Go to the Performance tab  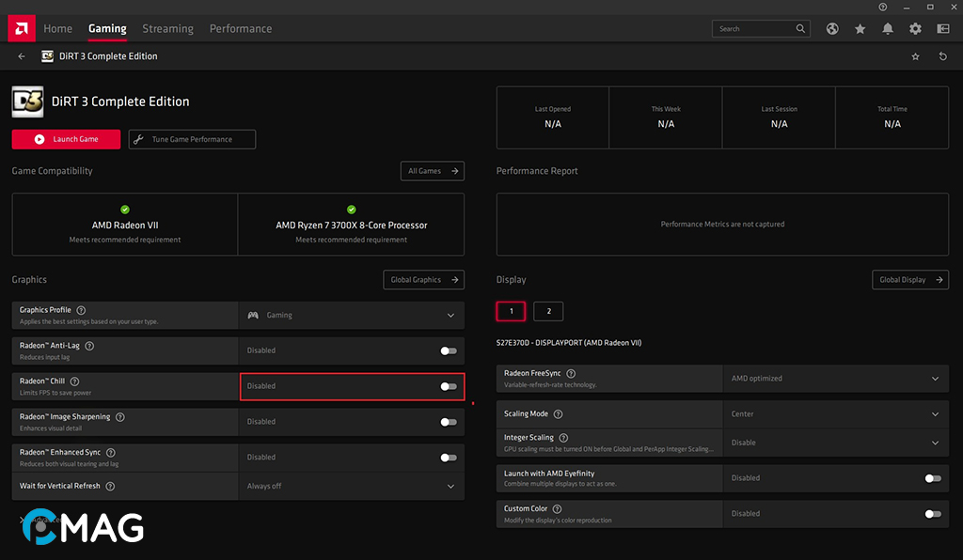coord(241,29)
